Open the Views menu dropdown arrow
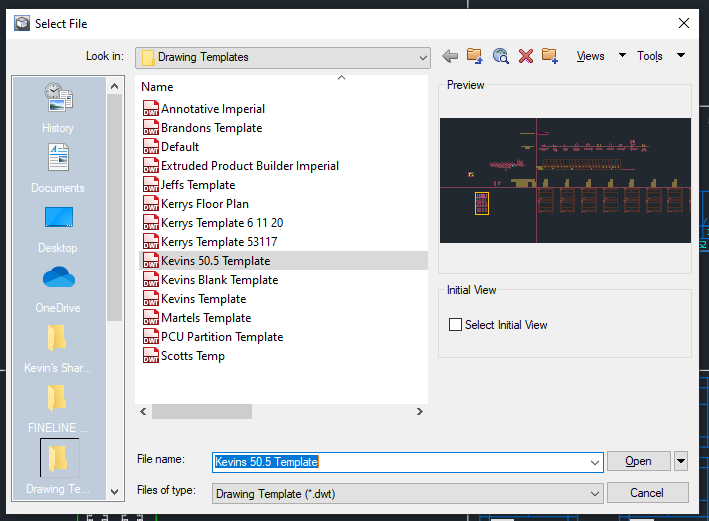This screenshot has height=521, width=709. pos(622,55)
